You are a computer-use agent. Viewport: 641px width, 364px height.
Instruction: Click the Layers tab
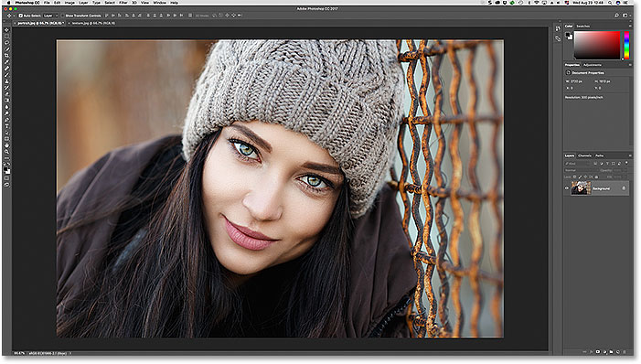pyautogui.click(x=570, y=155)
